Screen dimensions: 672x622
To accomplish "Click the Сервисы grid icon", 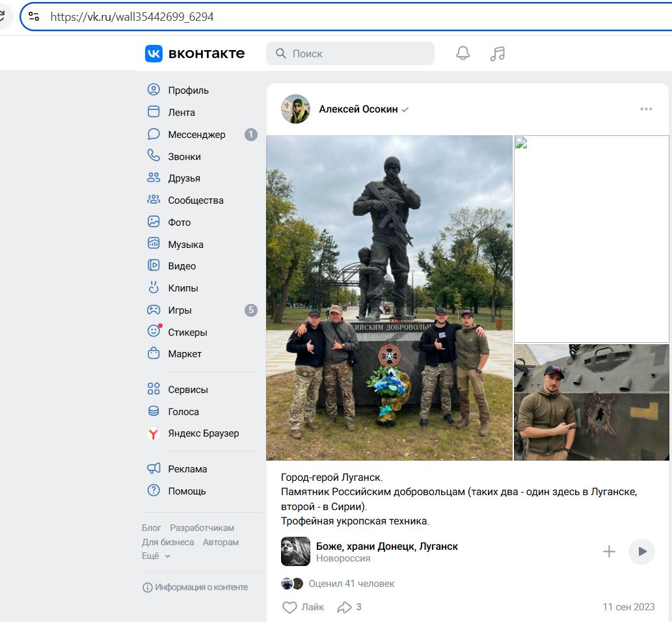I will pyautogui.click(x=154, y=389).
